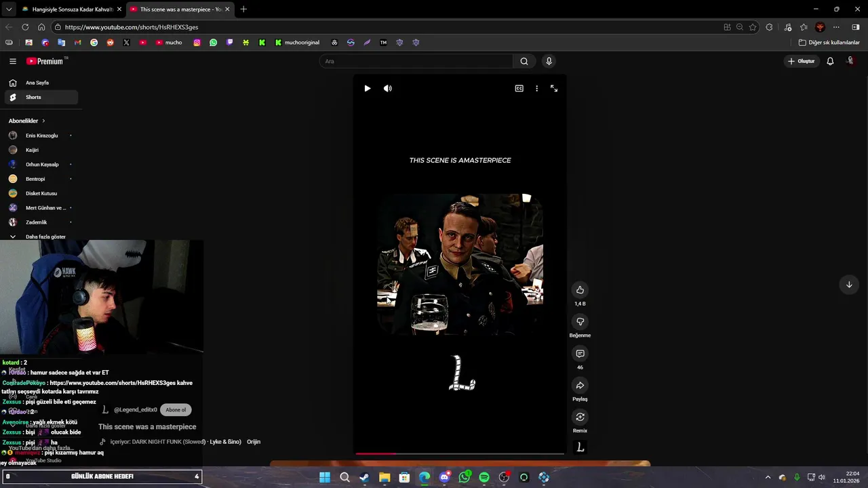Image resolution: width=868 pixels, height=488 pixels.
Task: Open the Kaijiri subscription channel
Action: click(41, 150)
